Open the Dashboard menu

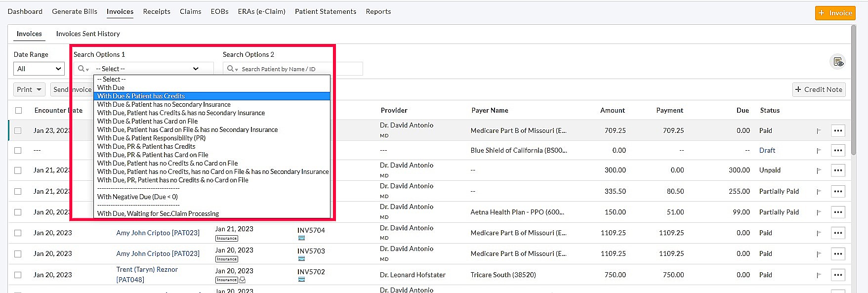click(25, 11)
